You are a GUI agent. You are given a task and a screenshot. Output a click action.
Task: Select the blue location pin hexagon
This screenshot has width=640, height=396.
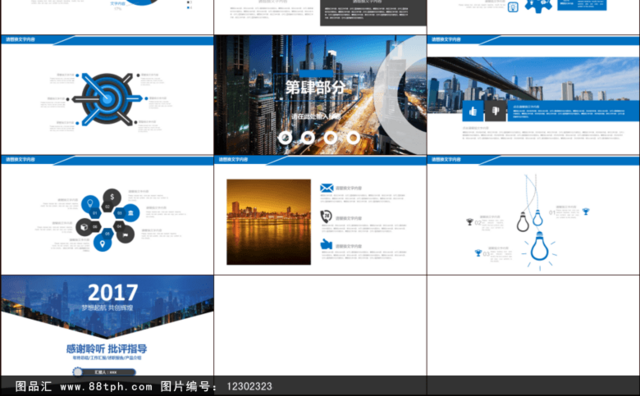pyautogui.click(x=102, y=242)
